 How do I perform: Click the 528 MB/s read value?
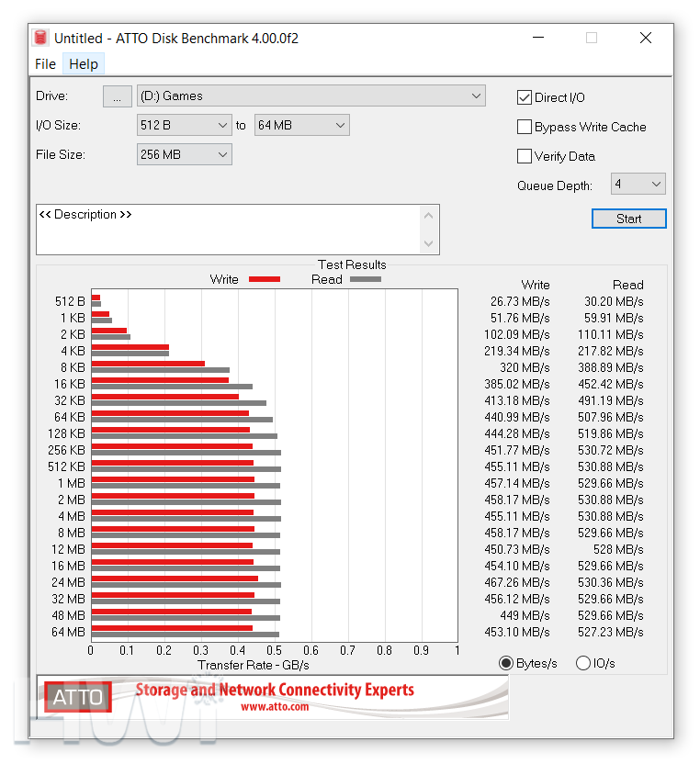618,550
